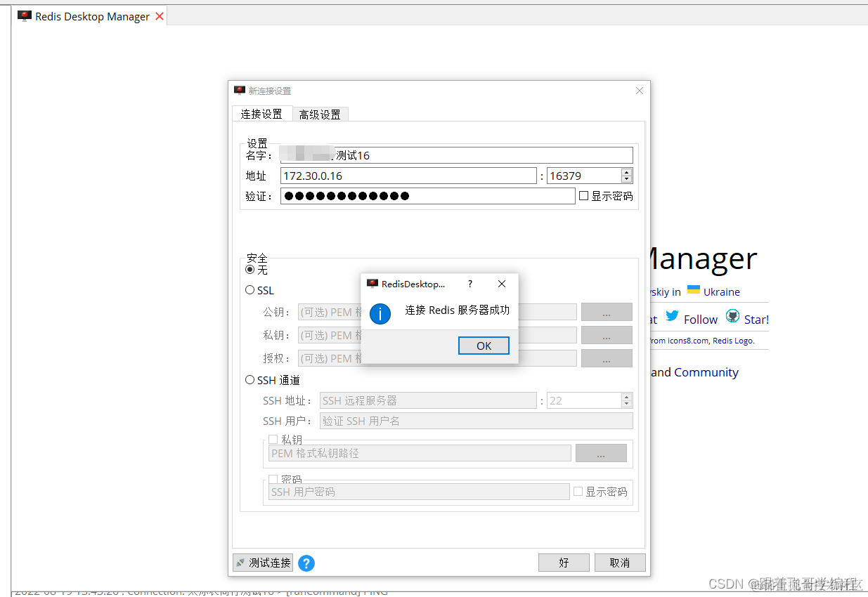
Task: Open the Follow link
Action: (x=701, y=320)
